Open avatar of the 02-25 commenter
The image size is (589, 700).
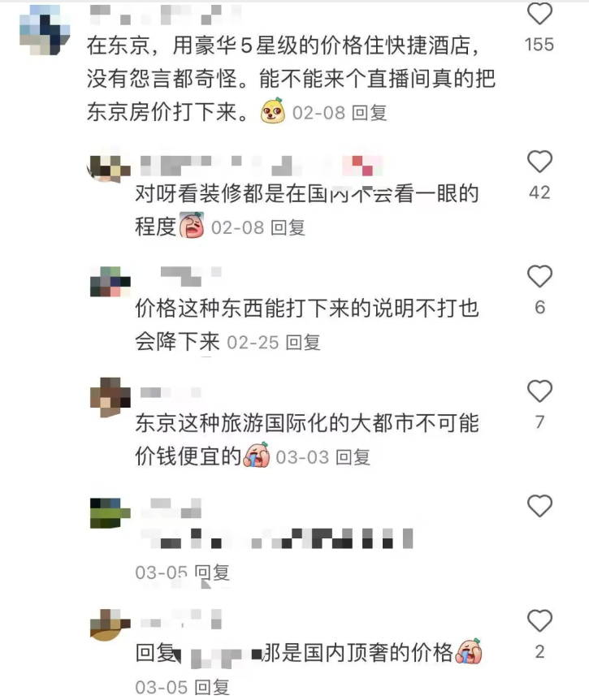pyautogui.click(x=110, y=282)
